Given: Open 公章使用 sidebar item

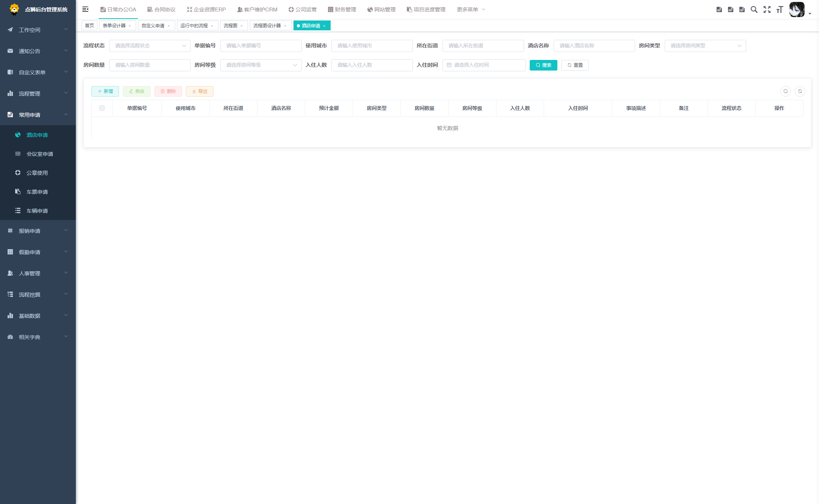Looking at the screenshot, I should coord(37,173).
